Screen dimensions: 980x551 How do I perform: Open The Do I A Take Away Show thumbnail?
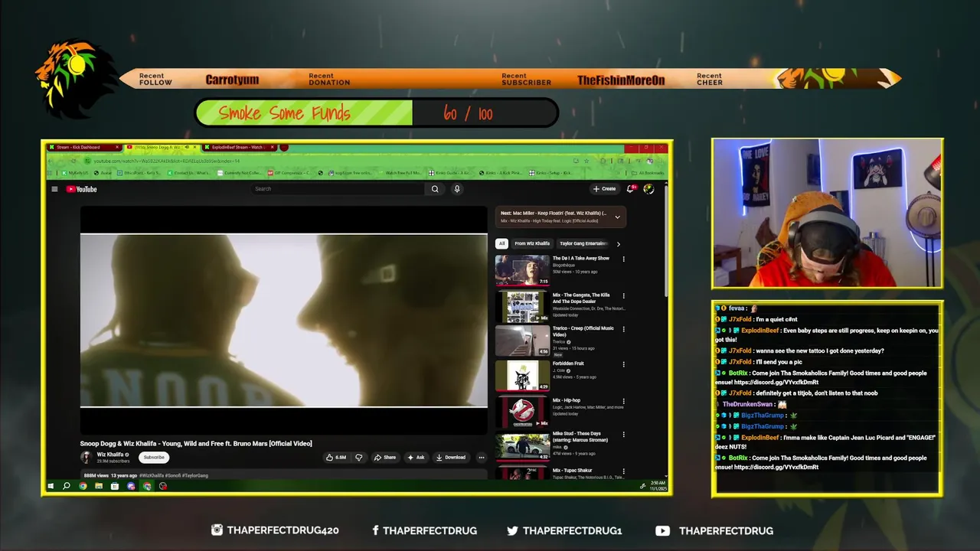tap(522, 270)
